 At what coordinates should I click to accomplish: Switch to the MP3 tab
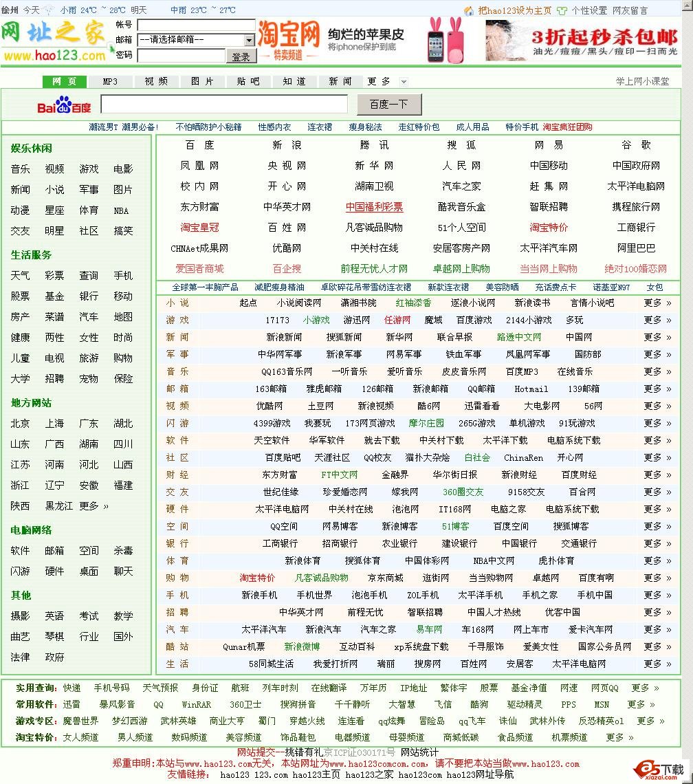(110, 80)
